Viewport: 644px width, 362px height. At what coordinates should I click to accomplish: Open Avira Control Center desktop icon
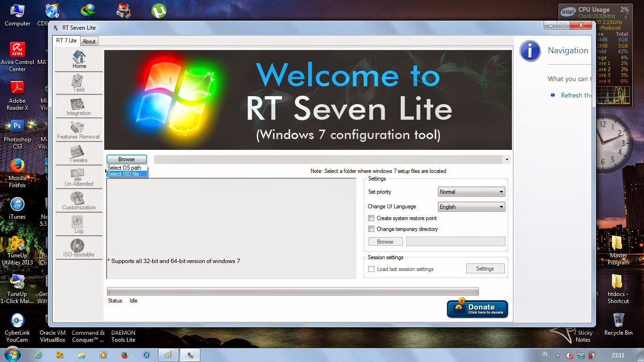coord(17,57)
